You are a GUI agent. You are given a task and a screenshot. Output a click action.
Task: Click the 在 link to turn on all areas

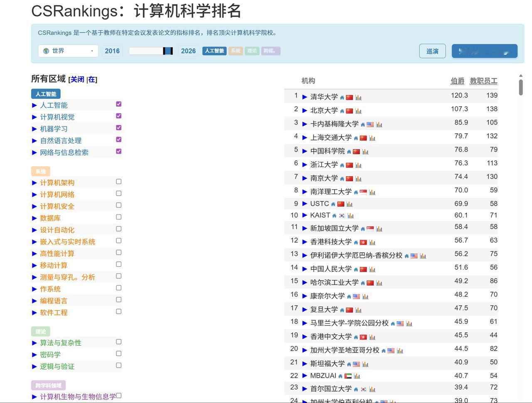[x=92, y=79]
